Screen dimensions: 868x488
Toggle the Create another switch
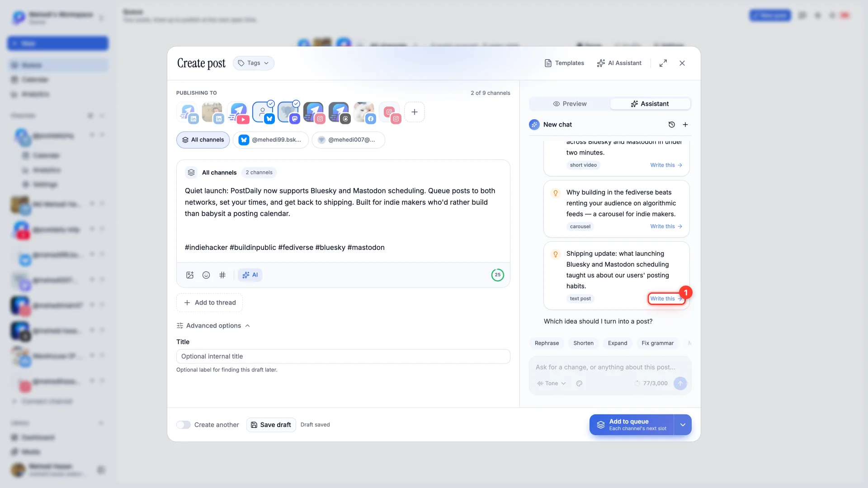(x=184, y=425)
